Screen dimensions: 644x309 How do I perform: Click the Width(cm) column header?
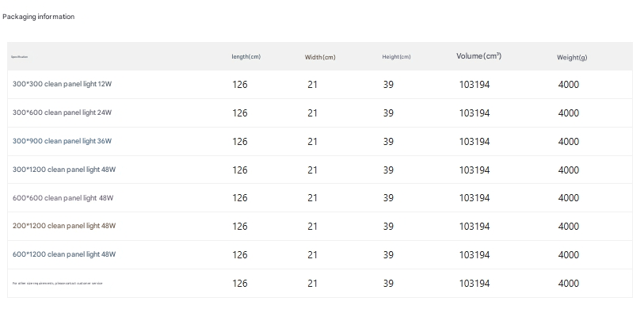pyautogui.click(x=320, y=57)
